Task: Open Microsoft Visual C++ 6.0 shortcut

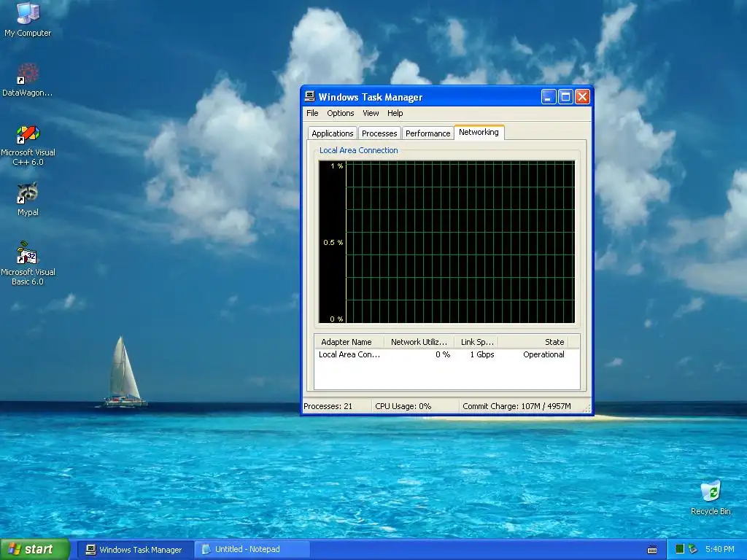Action: coord(28,145)
